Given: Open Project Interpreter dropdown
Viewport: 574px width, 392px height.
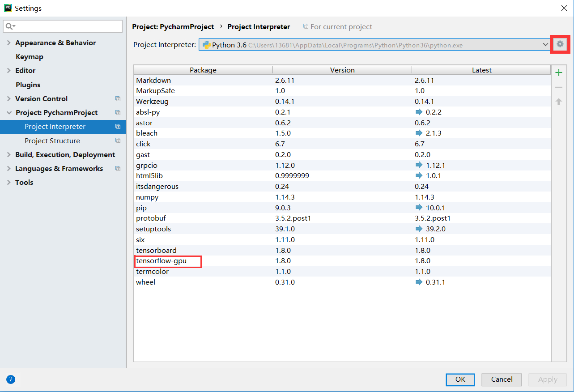Looking at the screenshot, I should click(545, 45).
